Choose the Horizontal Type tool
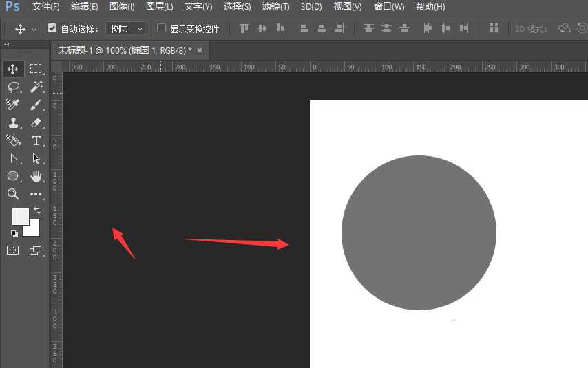The image size is (588, 368). 36,140
